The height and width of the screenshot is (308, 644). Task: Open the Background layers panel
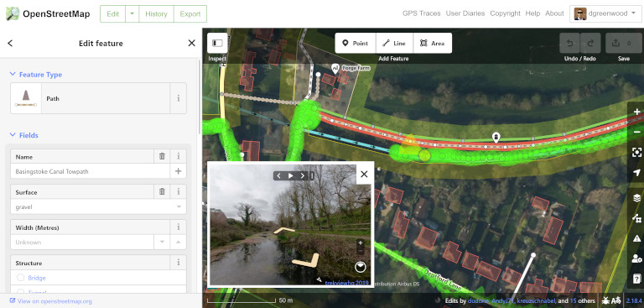click(636, 198)
